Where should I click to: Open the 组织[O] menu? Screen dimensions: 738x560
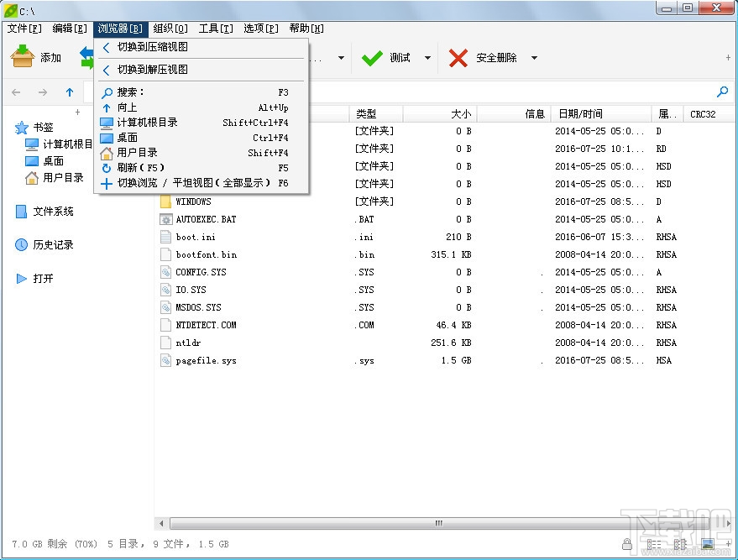[x=170, y=29]
